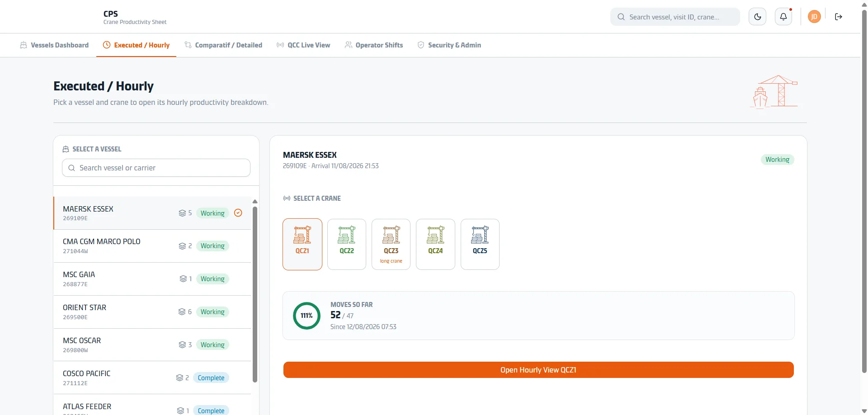Image resolution: width=868 pixels, height=415 pixels.
Task: Open Security & Admin tab
Action: click(x=449, y=45)
